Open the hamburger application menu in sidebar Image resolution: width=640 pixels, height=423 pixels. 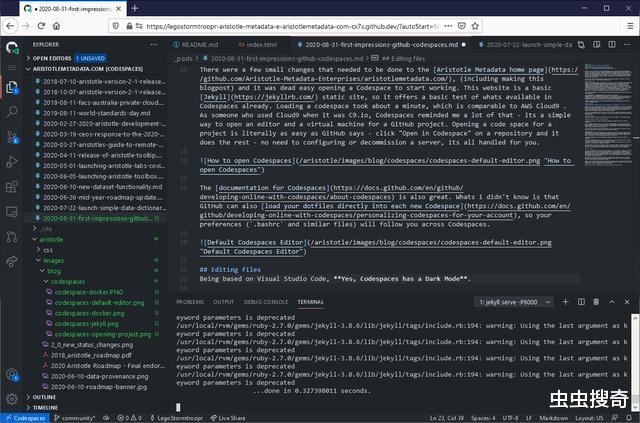pos(12,67)
